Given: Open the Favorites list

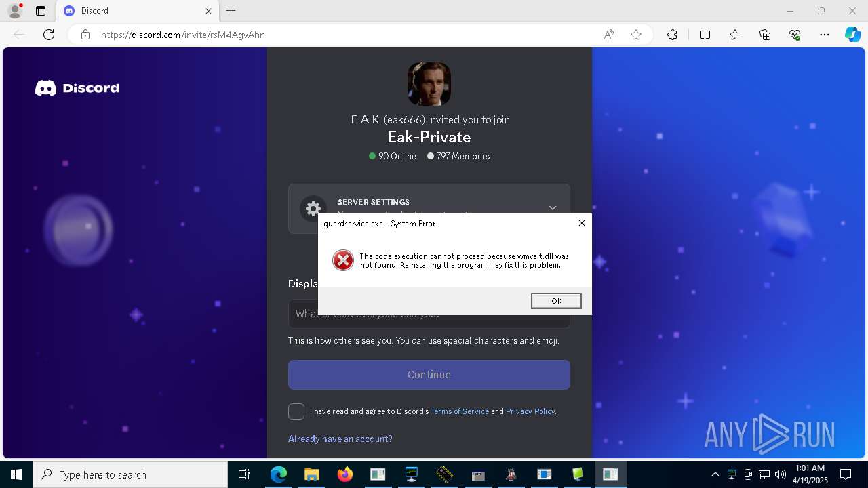Looking at the screenshot, I should (735, 35).
